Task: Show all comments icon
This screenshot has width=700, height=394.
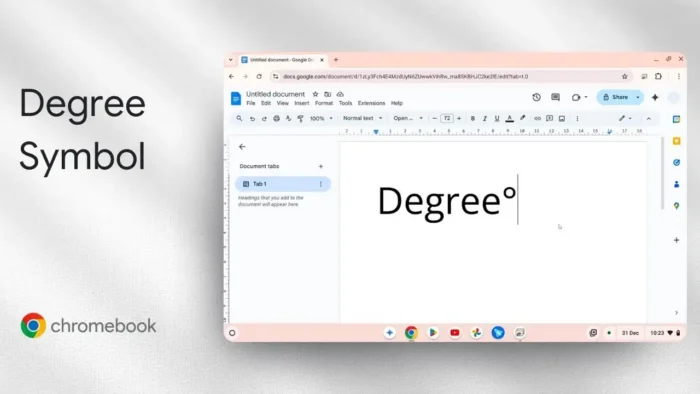Action: [x=555, y=97]
